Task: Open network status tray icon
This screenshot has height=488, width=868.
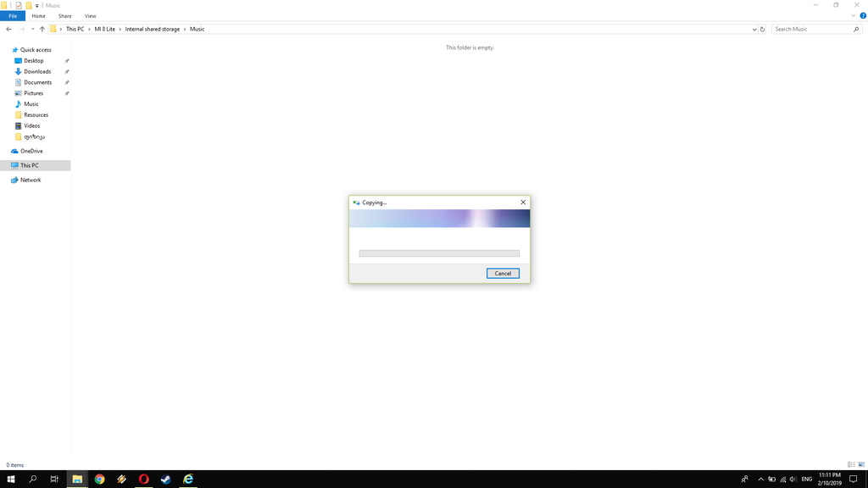Action: coord(782,480)
